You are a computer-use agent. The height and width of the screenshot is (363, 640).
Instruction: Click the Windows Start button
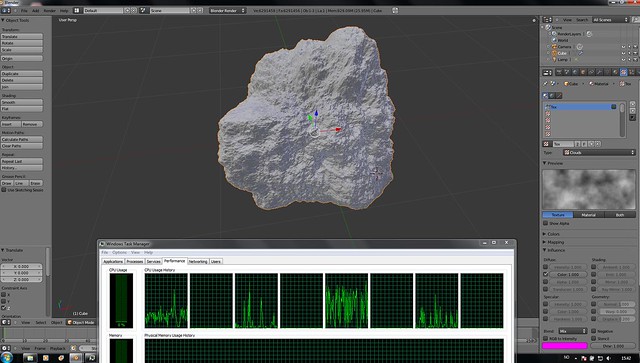pos(7,358)
